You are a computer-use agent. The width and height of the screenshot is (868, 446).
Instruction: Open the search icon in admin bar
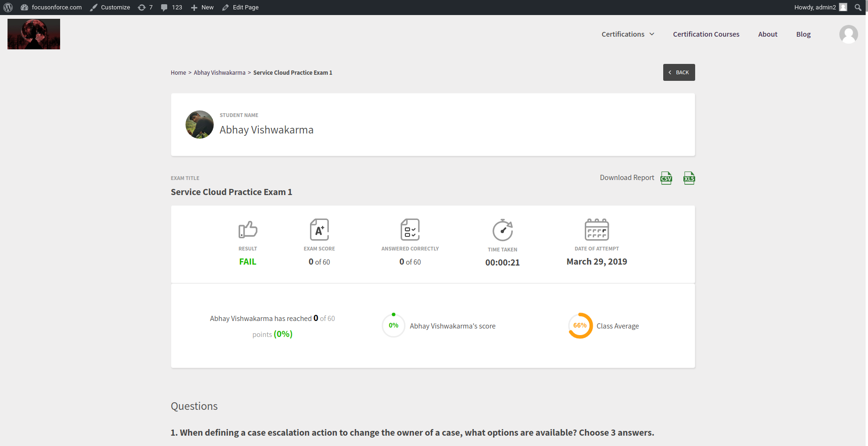click(x=858, y=8)
